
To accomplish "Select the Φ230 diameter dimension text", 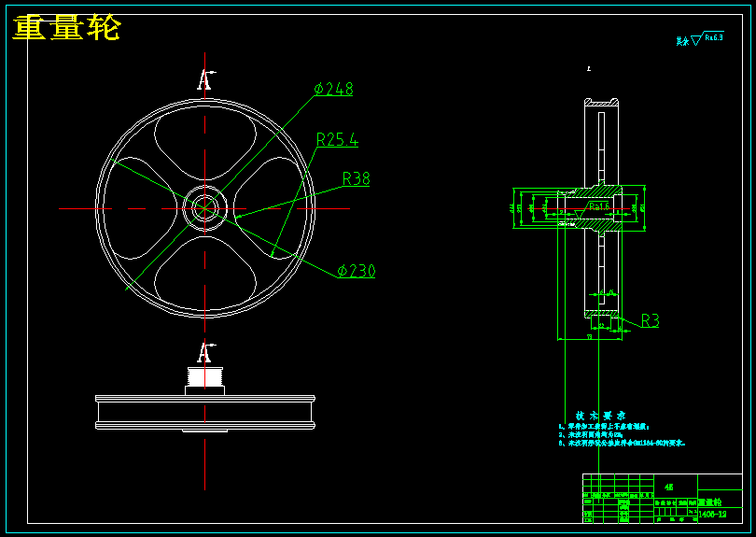I will (357, 271).
